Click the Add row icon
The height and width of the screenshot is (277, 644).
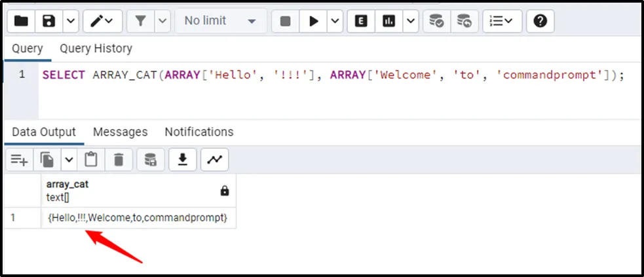pos(20,159)
